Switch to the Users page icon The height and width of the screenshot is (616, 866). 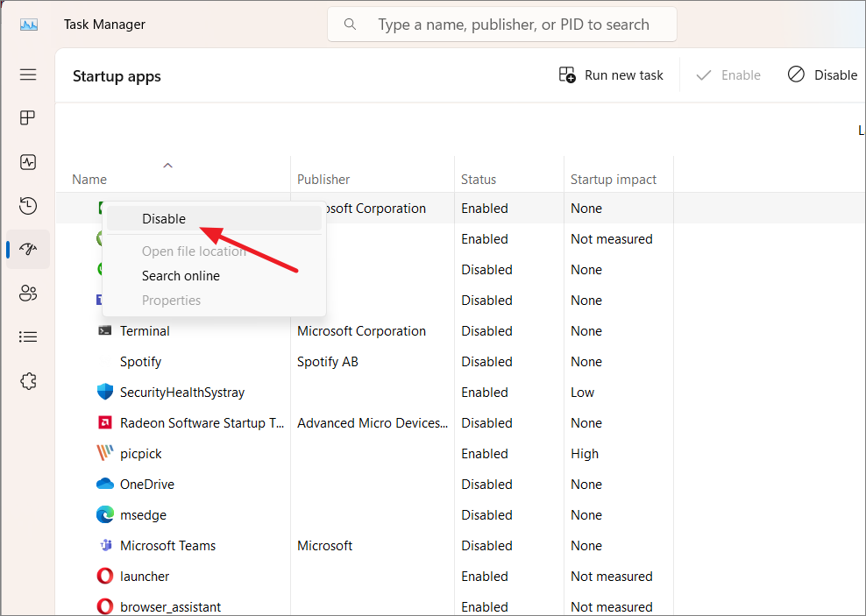pos(27,293)
